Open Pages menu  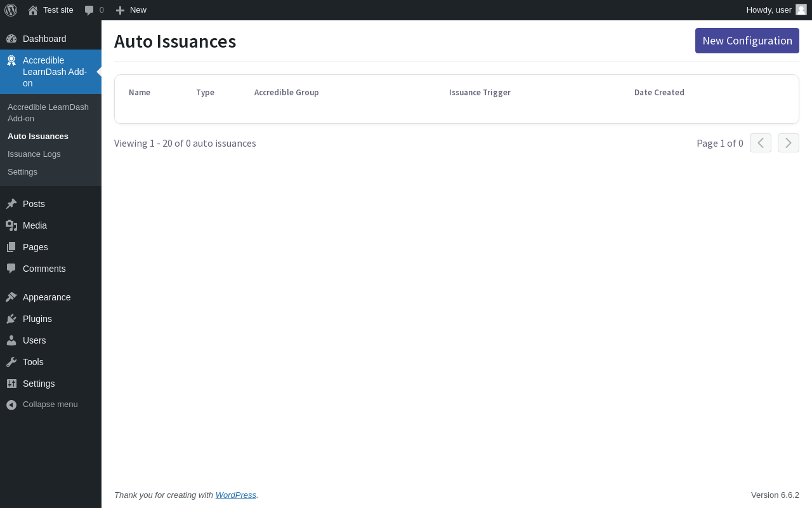pyautogui.click(x=51, y=247)
